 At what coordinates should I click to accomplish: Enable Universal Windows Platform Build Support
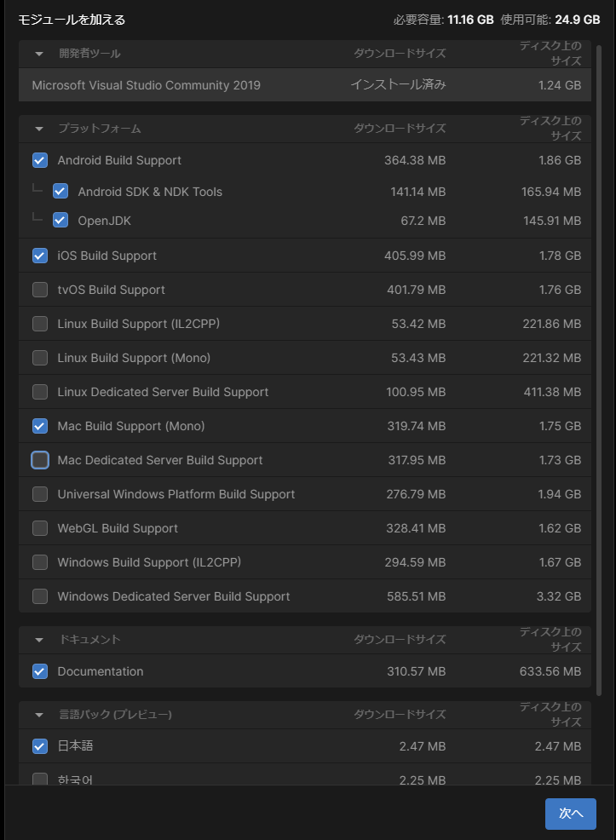pyautogui.click(x=40, y=494)
